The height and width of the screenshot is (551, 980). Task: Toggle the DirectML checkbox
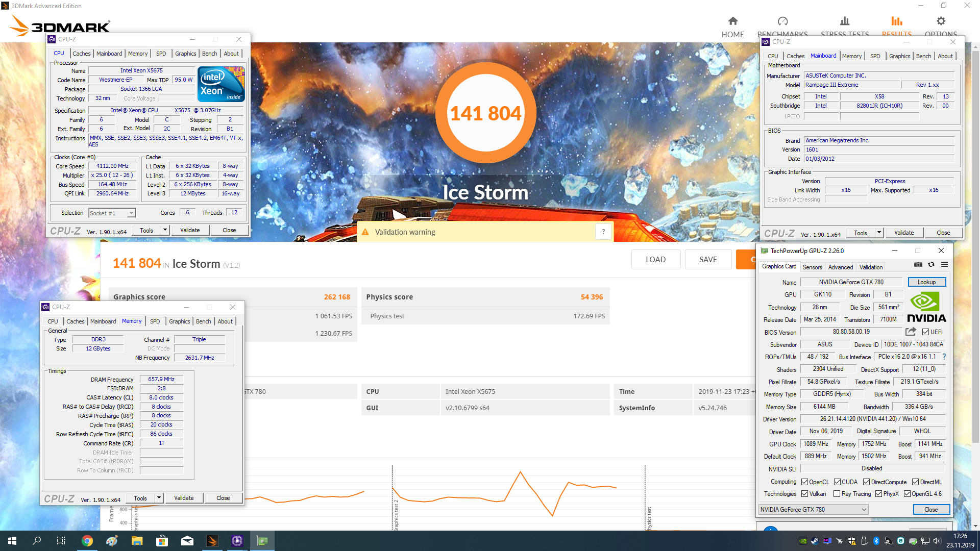tap(915, 482)
